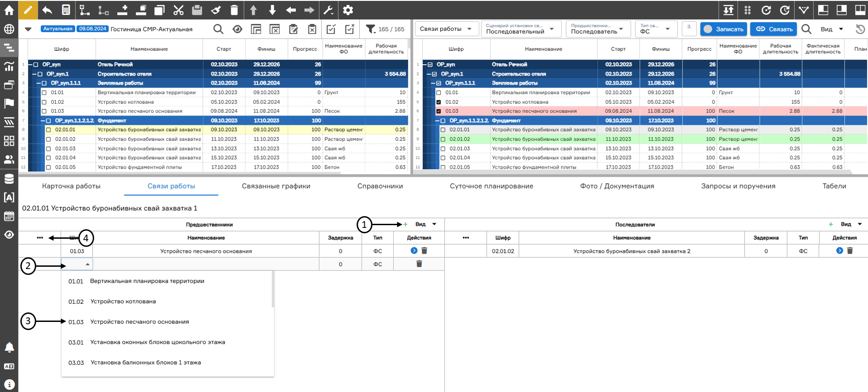Viewport: 868px width, 392px height.
Task: Click the green plus to add a predecessor
Action: pyautogui.click(x=405, y=224)
